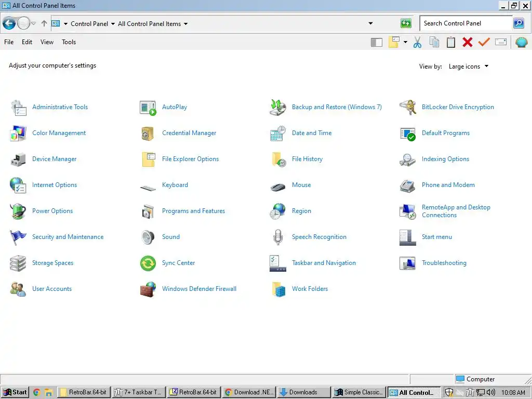Click the orange checkmark Properties icon
Viewport: 532px width, 399px height.
tap(484, 42)
